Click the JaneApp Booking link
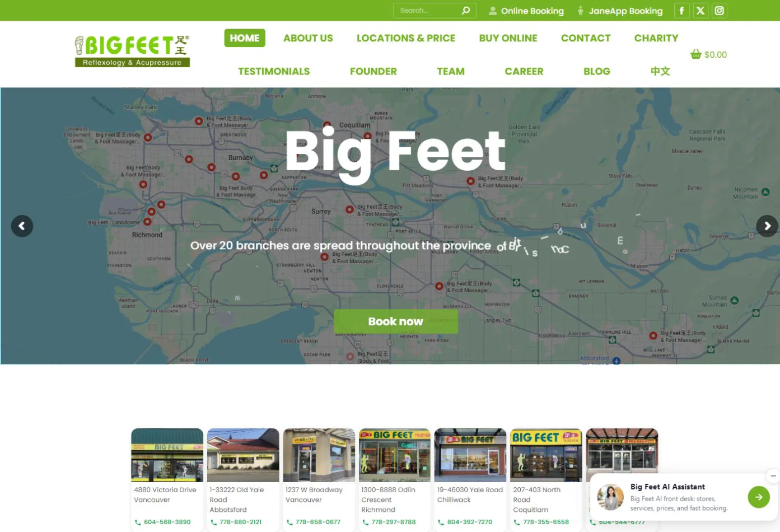 pyautogui.click(x=625, y=11)
